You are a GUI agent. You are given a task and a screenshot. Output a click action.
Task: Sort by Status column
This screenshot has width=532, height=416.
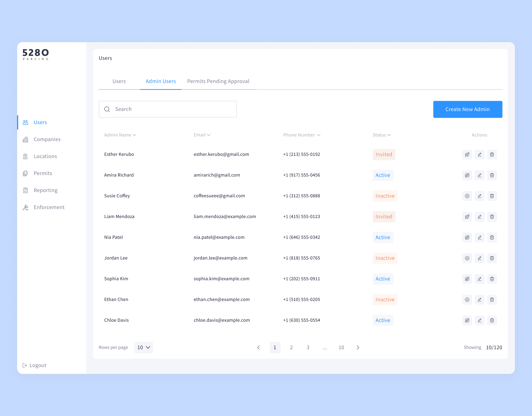tap(381, 135)
